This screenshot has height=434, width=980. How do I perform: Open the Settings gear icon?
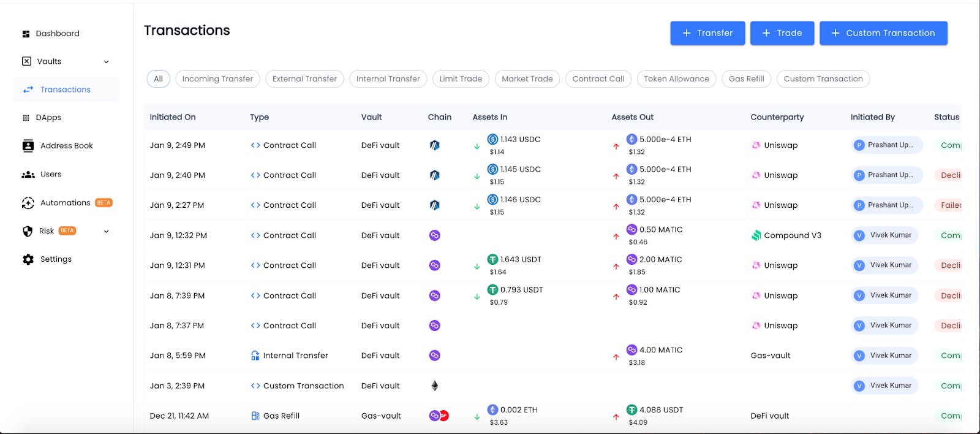[x=28, y=259]
